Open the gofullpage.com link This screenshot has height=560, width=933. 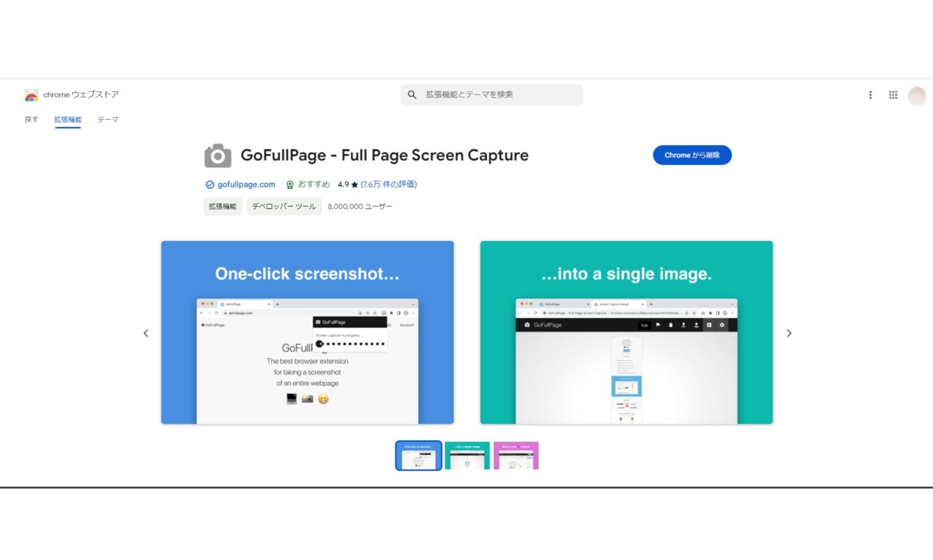click(x=245, y=184)
